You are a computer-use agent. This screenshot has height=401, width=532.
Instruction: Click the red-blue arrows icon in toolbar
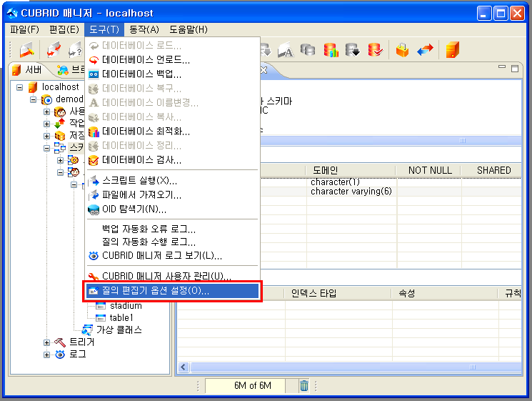pos(425,50)
